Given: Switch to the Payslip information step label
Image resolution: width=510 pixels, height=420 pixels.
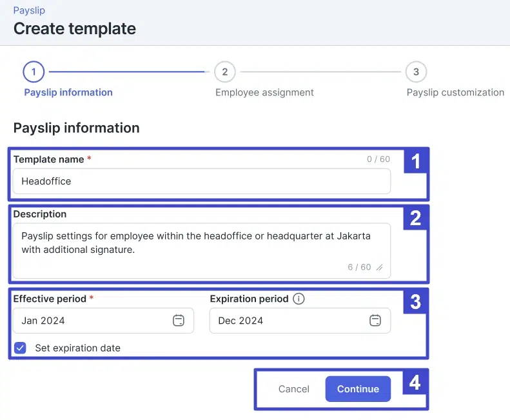Looking at the screenshot, I should (68, 92).
